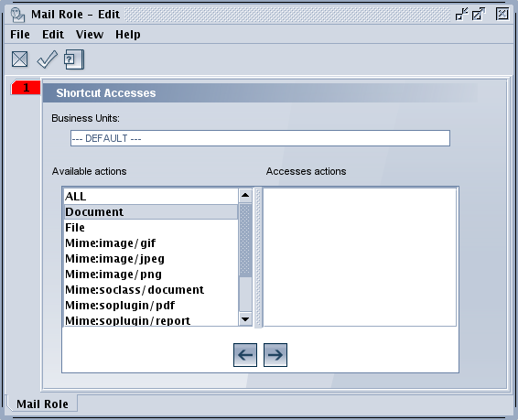Viewport: 518px width, 420px height.
Task: Click the Business Units DEFAULT field
Action: (x=260, y=138)
